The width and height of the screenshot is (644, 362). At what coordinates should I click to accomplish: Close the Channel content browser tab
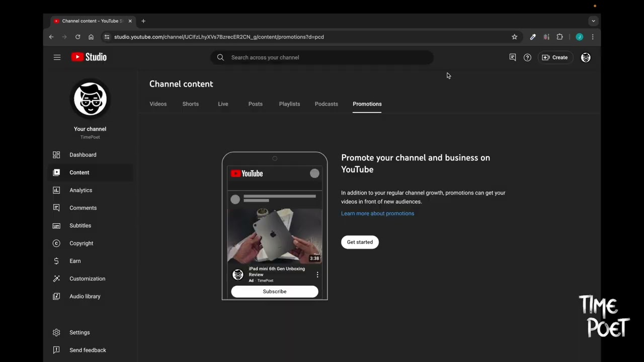(x=130, y=21)
